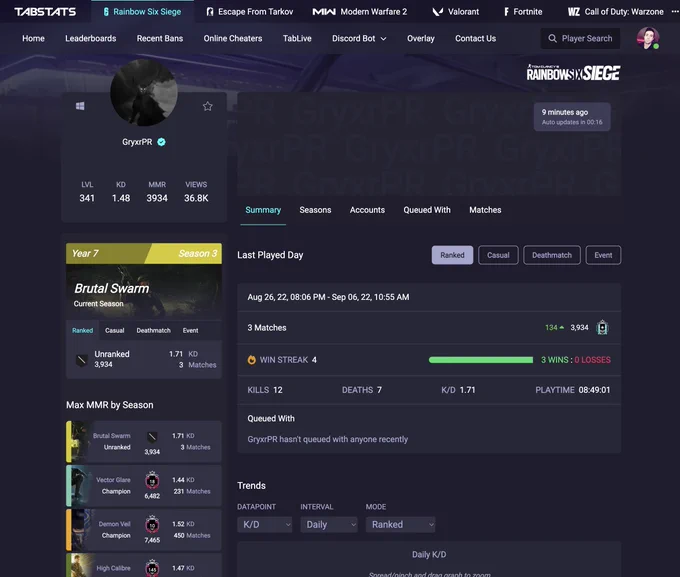Image resolution: width=680 pixels, height=577 pixels.
Task: Click the win streak flame icon
Action: (x=252, y=360)
